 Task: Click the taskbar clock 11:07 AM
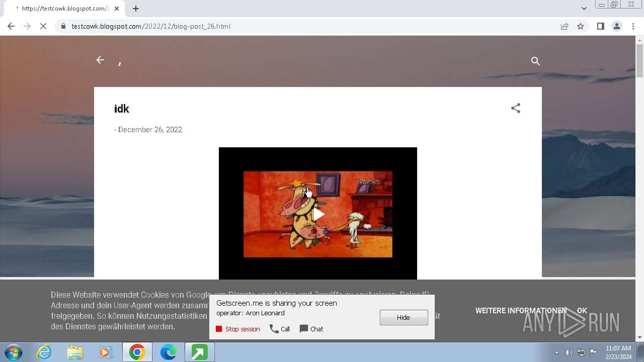[x=618, y=352]
